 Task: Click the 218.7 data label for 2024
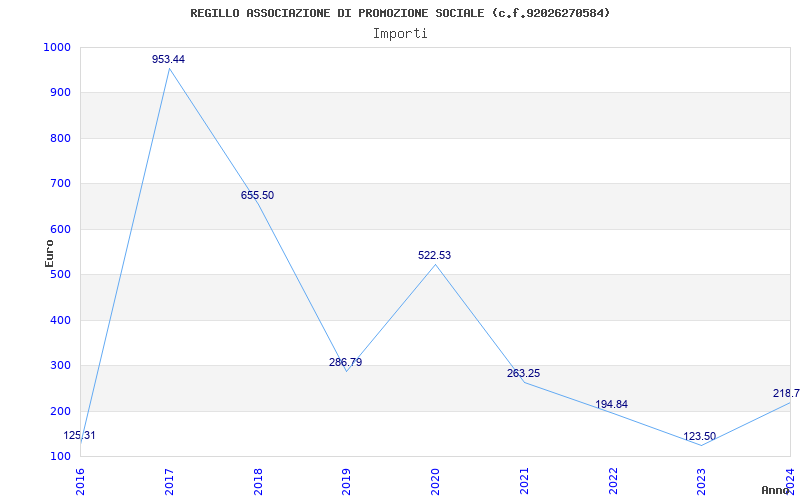786,393
